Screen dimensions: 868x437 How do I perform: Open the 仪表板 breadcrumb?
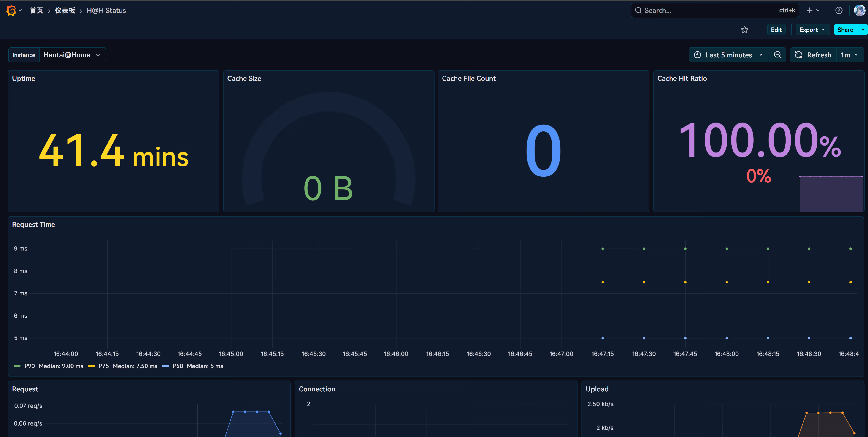pyautogui.click(x=65, y=11)
